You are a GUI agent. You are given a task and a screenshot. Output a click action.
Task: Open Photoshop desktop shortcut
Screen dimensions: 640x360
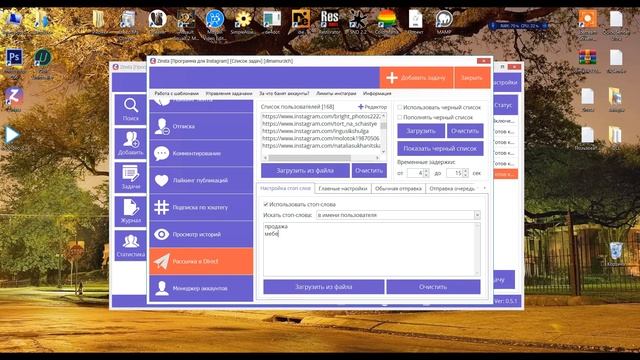(14, 58)
